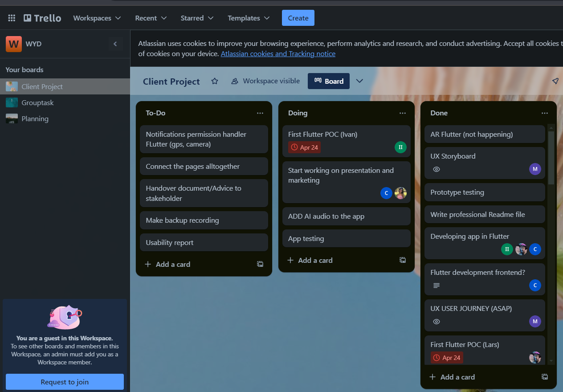
Task: Open the Grouptask board in sidebar
Action: (x=37, y=103)
